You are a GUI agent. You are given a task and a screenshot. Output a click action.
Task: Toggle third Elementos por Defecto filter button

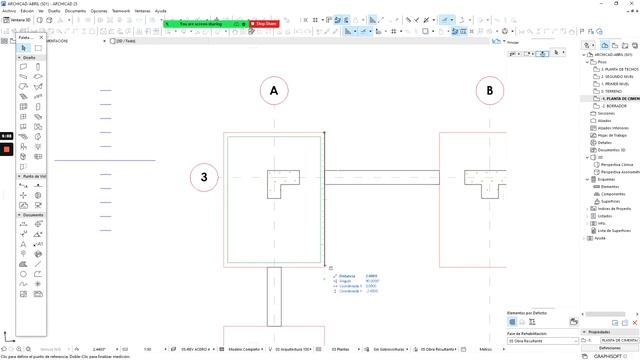[x=532, y=322]
